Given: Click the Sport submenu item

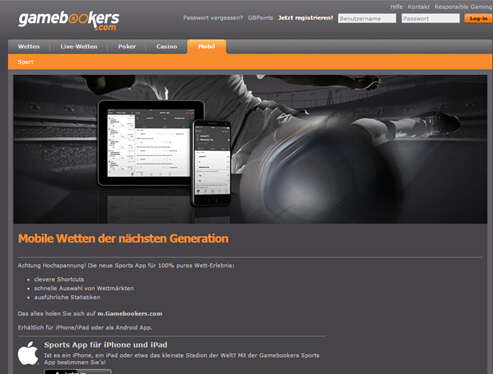Looking at the screenshot, I should (x=25, y=62).
